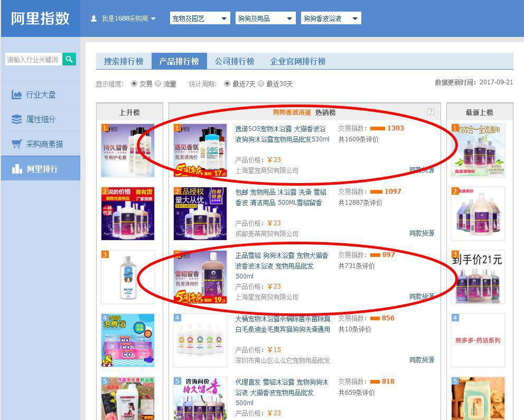This screenshot has width=524, height=420.
Task: Open 属性细分 menu text in sidebar
Action: [x=41, y=119]
